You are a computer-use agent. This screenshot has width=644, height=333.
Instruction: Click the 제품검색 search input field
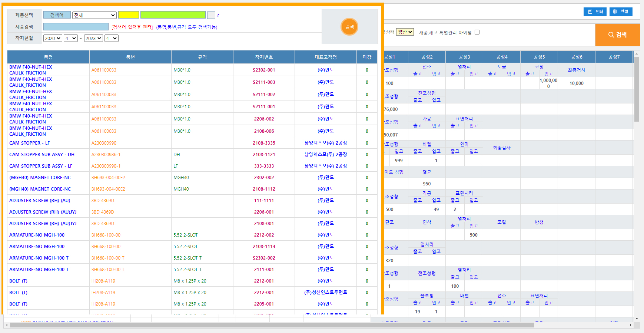pos(76,27)
